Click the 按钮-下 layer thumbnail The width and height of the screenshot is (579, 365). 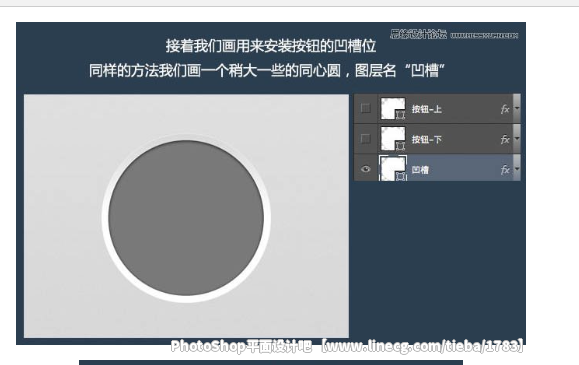click(x=393, y=139)
